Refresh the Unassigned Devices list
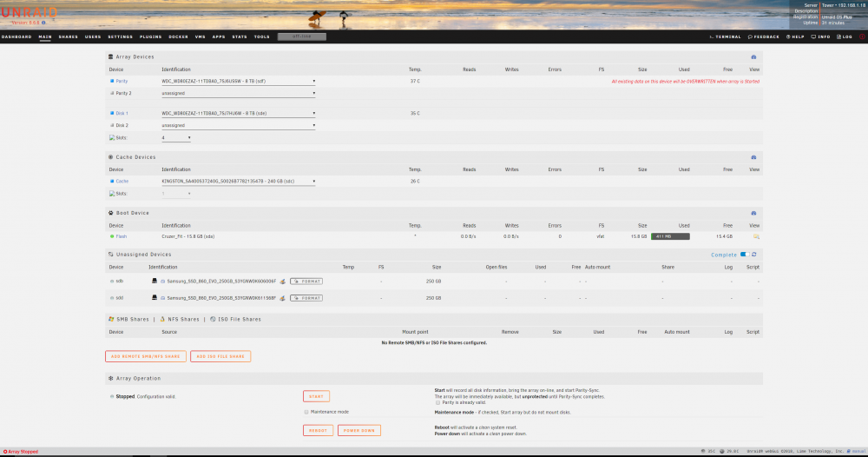Screen dimensions: 868x457 (x=754, y=255)
